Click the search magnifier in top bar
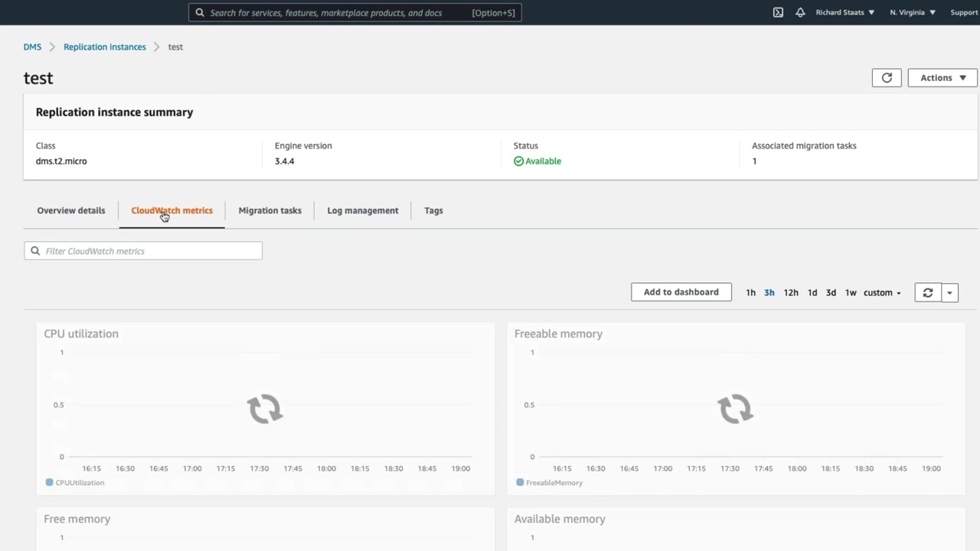 [x=200, y=12]
